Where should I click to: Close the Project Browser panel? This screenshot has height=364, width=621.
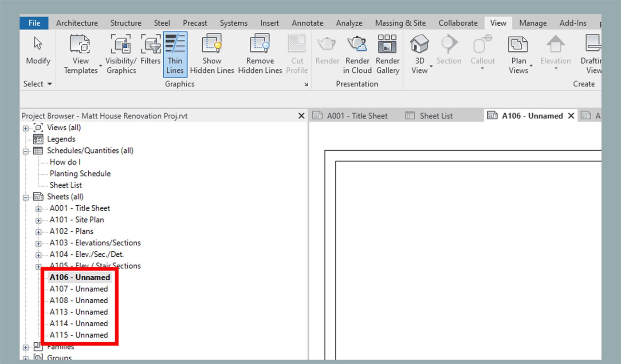[301, 116]
